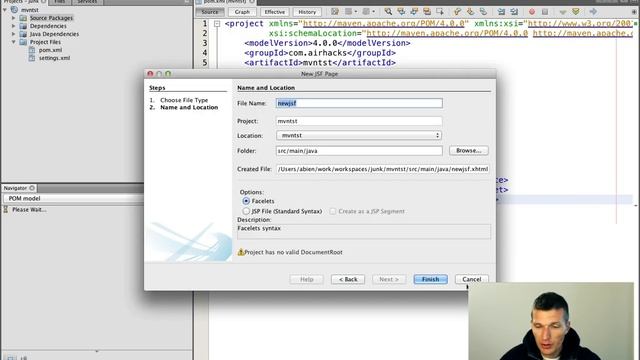The width and height of the screenshot is (640, 360).
Task: Click Find Next Occurrence icon
Action: [414, 12]
